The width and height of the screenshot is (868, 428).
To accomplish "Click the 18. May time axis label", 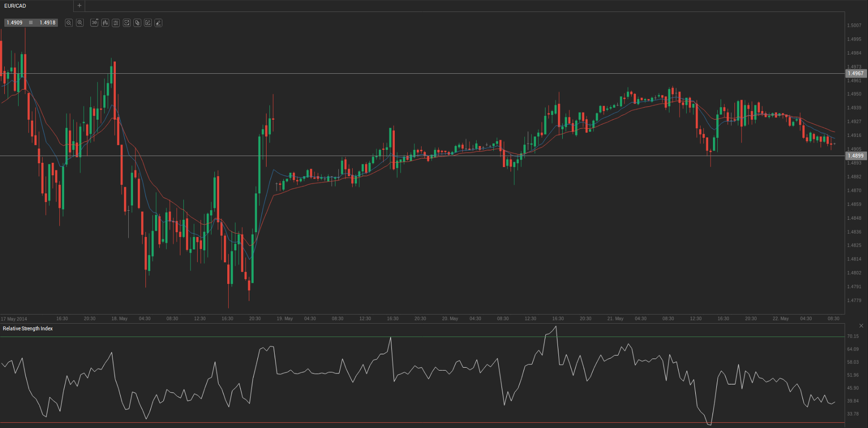I will (x=120, y=318).
